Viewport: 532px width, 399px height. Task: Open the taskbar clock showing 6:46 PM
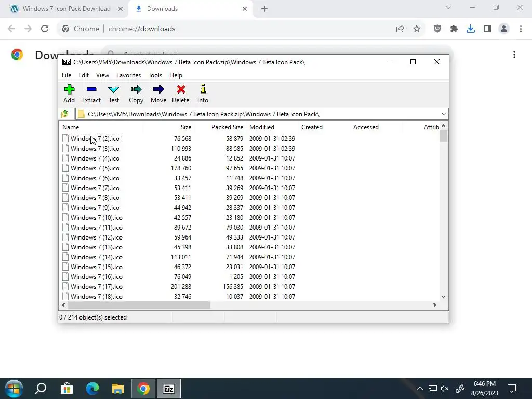point(485,389)
